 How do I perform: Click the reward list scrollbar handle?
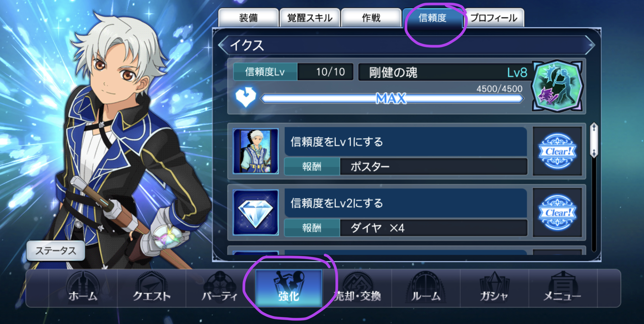click(x=594, y=140)
